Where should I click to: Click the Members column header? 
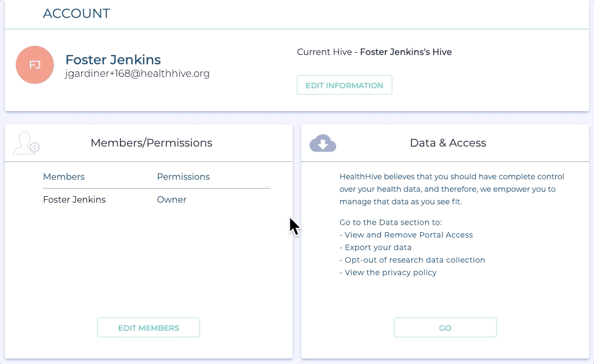pos(64,177)
